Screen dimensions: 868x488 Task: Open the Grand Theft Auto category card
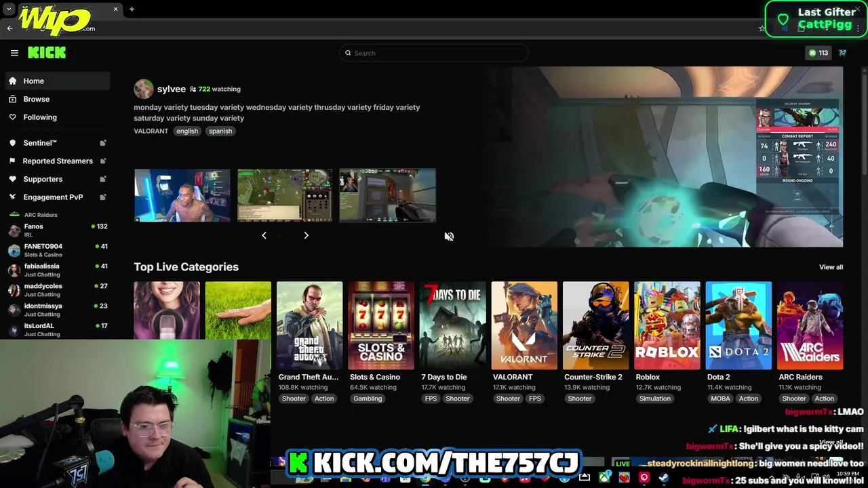click(x=309, y=325)
